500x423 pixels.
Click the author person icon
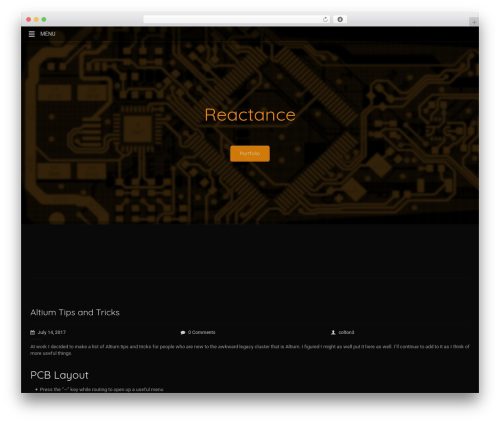(x=333, y=332)
